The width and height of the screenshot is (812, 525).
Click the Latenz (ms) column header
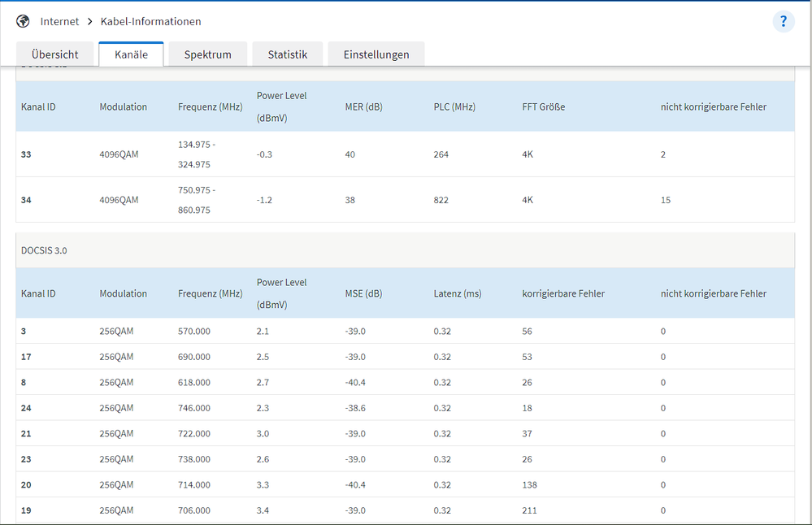[x=458, y=293]
